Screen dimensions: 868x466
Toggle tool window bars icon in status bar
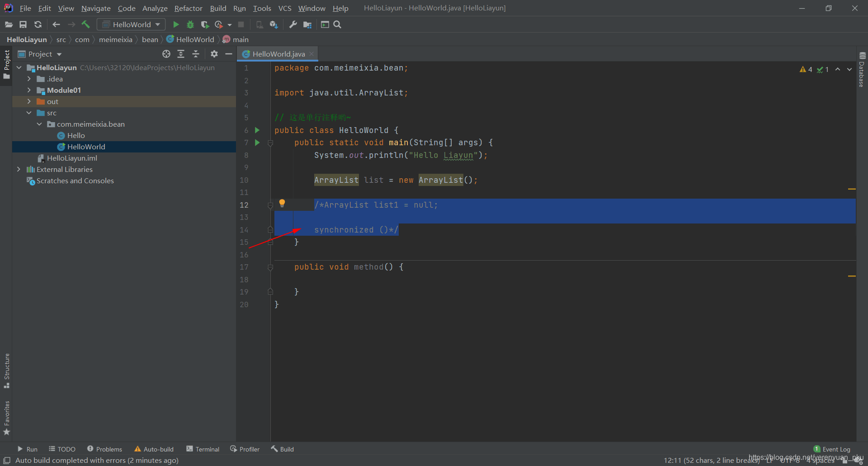point(7,460)
